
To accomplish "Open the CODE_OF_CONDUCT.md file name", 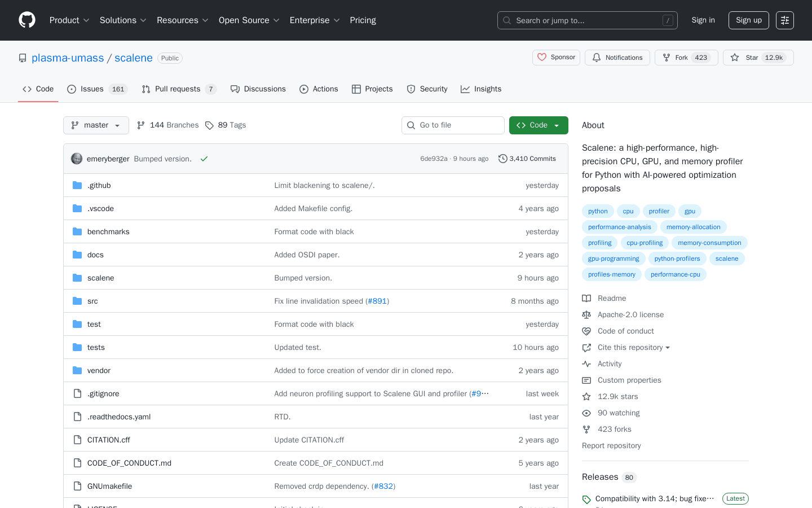I will 129,463.
